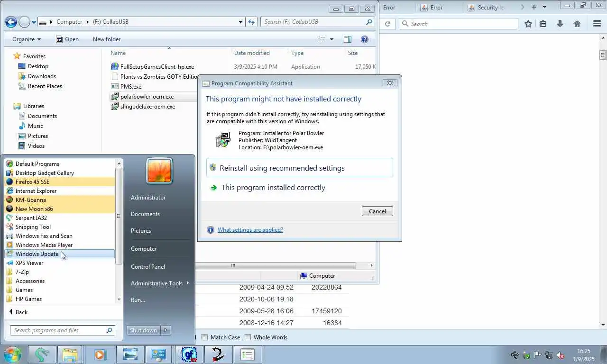607x364 pixels.
Task: Focus the Search CollabUSB field
Action: pyautogui.click(x=317, y=22)
